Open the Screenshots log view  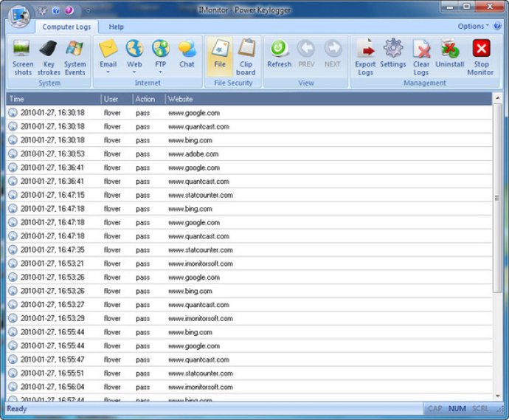(x=22, y=58)
